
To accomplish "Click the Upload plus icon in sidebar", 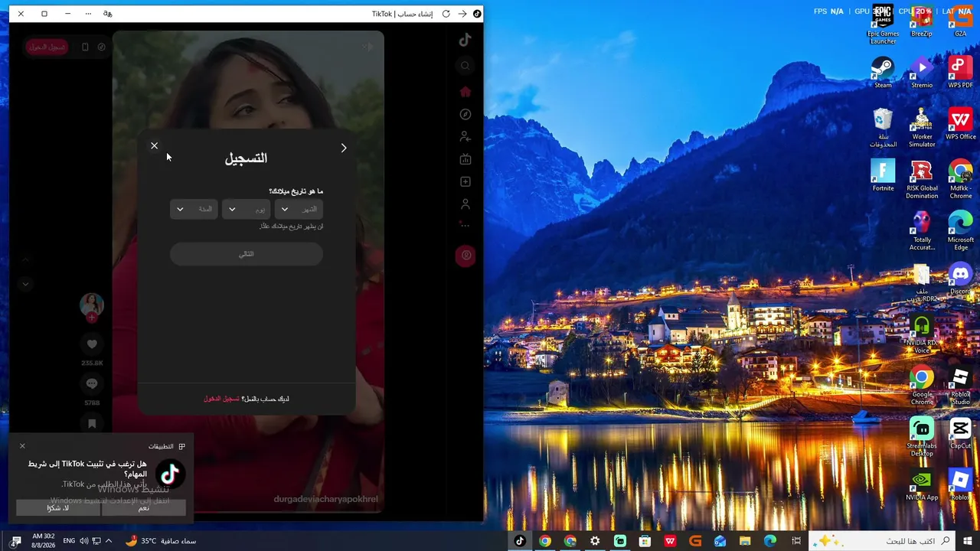I will tap(465, 181).
